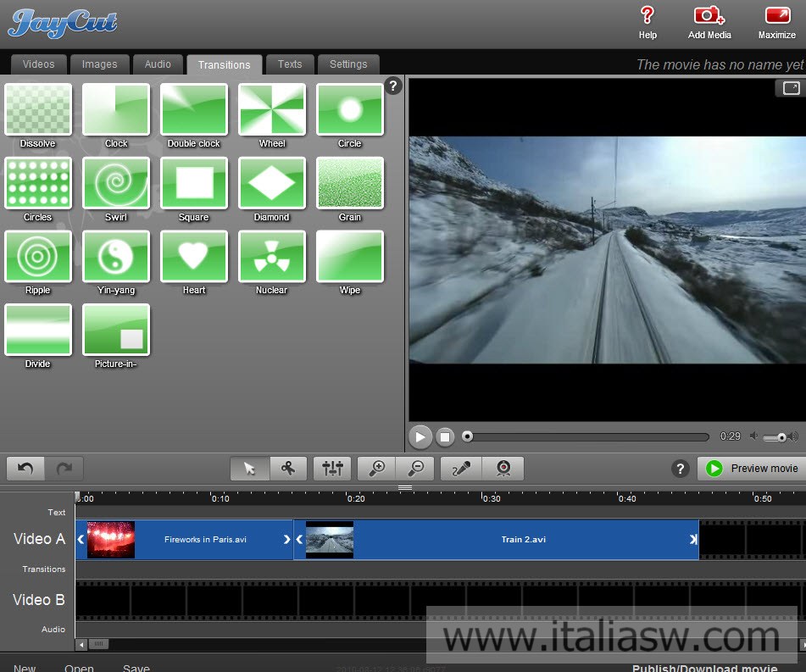Click the timeline scrollbar left arrow
The height and width of the screenshot is (672, 806).
pyautogui.click(x=81, y=644)
